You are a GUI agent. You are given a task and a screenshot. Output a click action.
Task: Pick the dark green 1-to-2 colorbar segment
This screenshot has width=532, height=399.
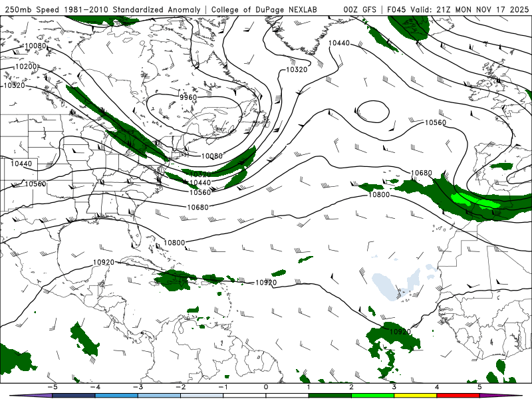coord(330,396)
